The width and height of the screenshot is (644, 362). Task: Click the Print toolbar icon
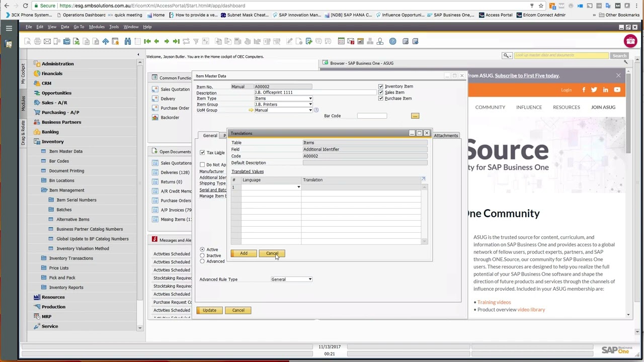pos(37,41)
